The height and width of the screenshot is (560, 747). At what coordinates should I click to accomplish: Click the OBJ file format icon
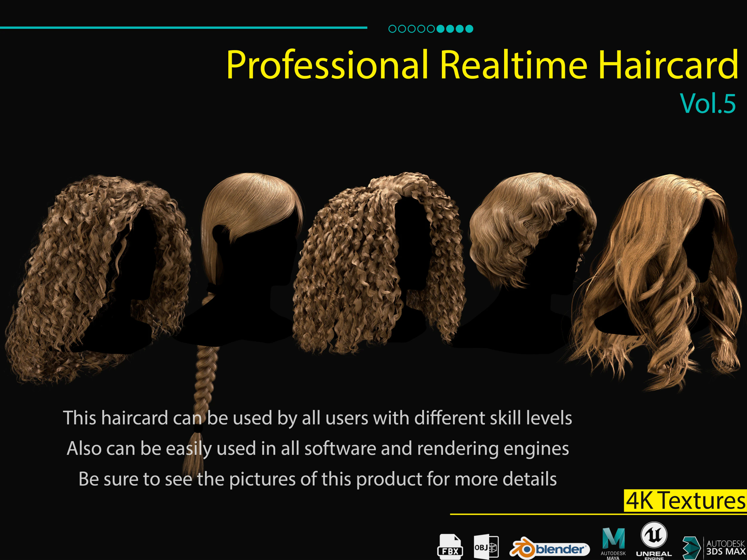pyautogui.click(x=486, y=547)
